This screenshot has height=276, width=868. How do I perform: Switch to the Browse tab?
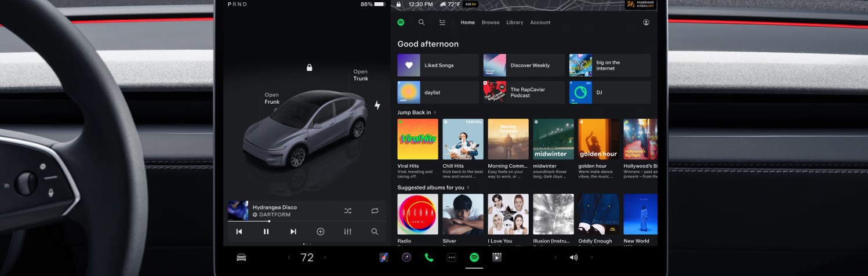[491, 23]
